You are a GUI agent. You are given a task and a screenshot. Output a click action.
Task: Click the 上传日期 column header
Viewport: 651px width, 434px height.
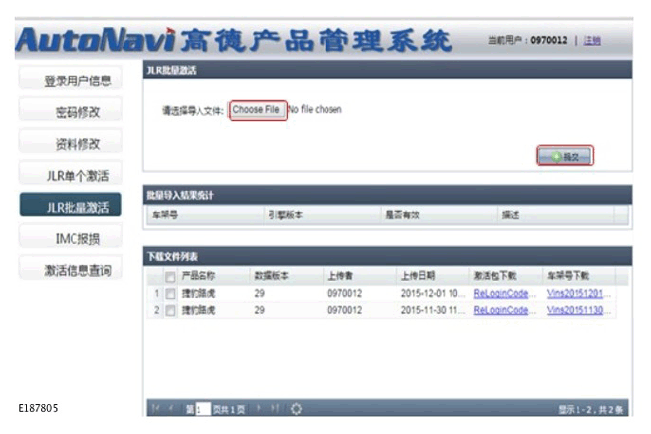(x=433, y=276)
